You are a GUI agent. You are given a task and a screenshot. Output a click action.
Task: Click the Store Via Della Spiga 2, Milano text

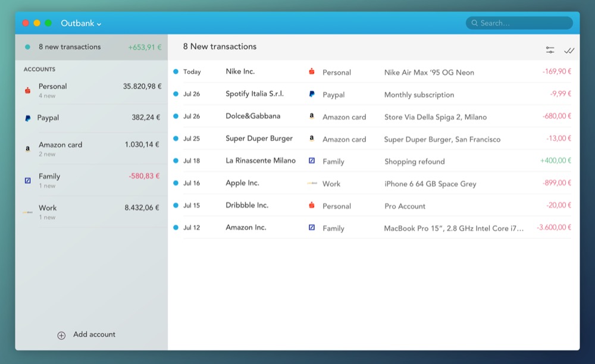(436, 117)
